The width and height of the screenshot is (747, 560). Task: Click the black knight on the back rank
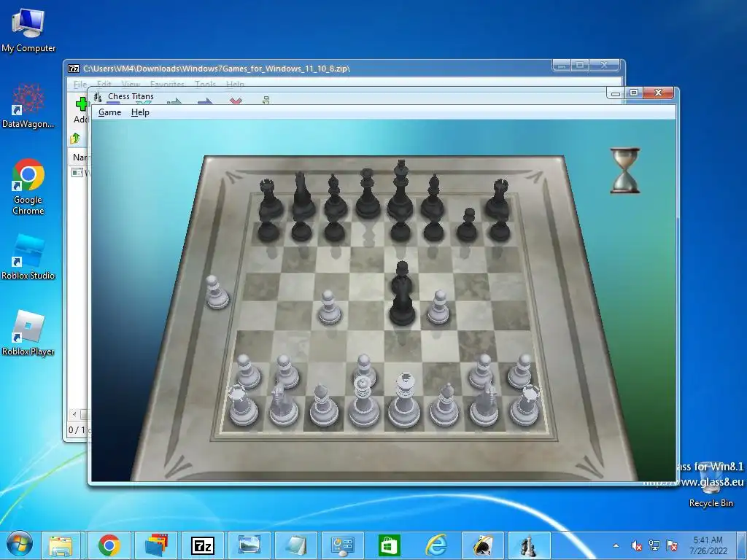point(303,195)
